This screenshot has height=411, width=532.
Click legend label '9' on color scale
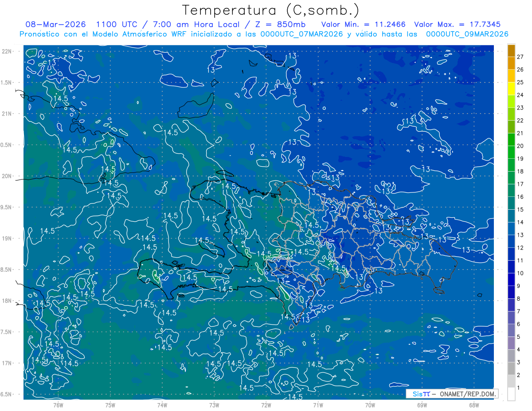click(519, 286)
